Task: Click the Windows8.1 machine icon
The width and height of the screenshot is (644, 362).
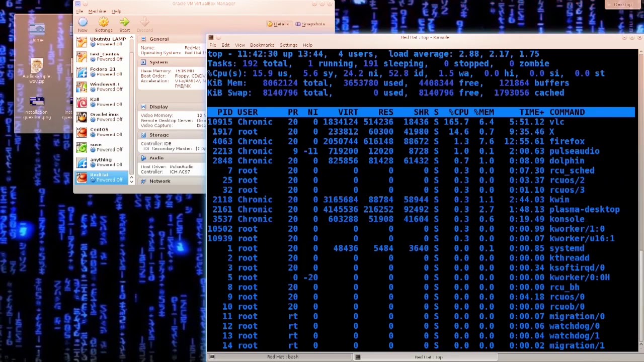Action: pyautogui.click(x=81, y=86)
